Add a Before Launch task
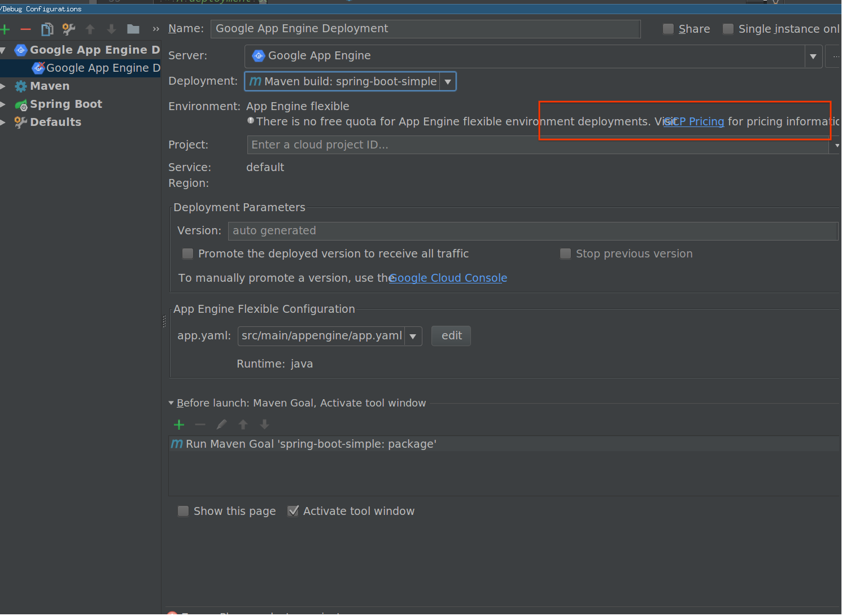 179,425
